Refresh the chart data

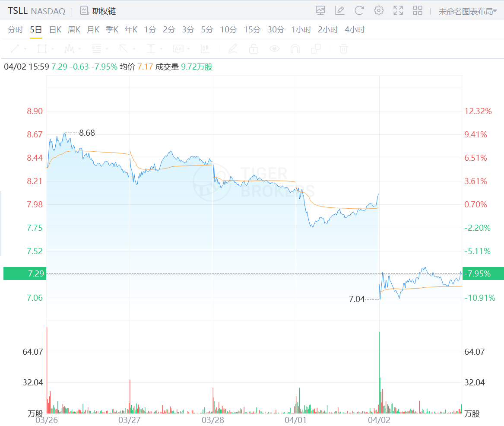[359, 10]
